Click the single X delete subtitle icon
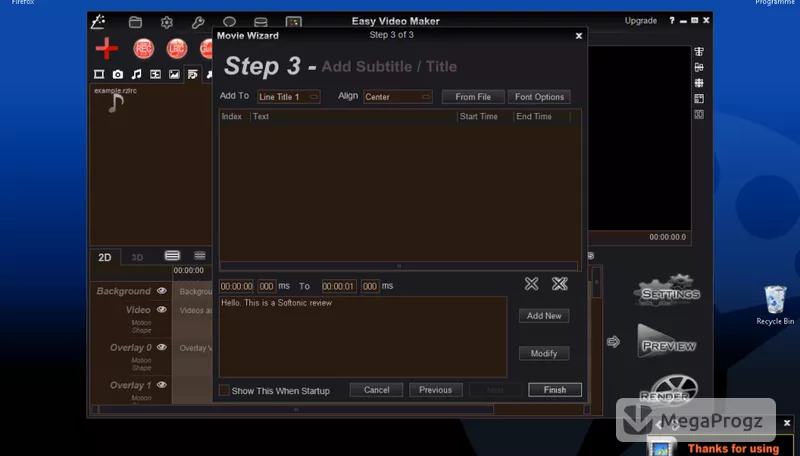The height and width of the screenshot is (456, 800). point(532,284)
